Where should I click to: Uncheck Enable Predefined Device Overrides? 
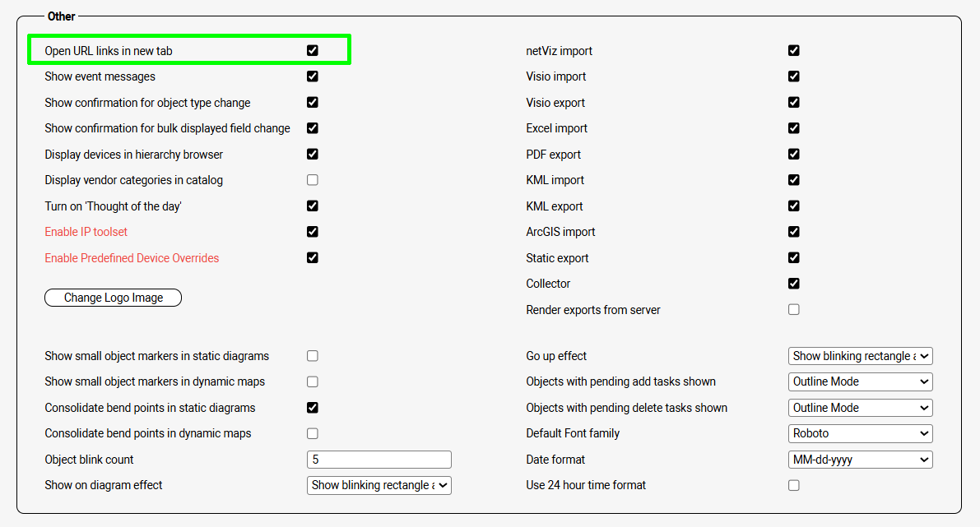[x=313, y=257]
